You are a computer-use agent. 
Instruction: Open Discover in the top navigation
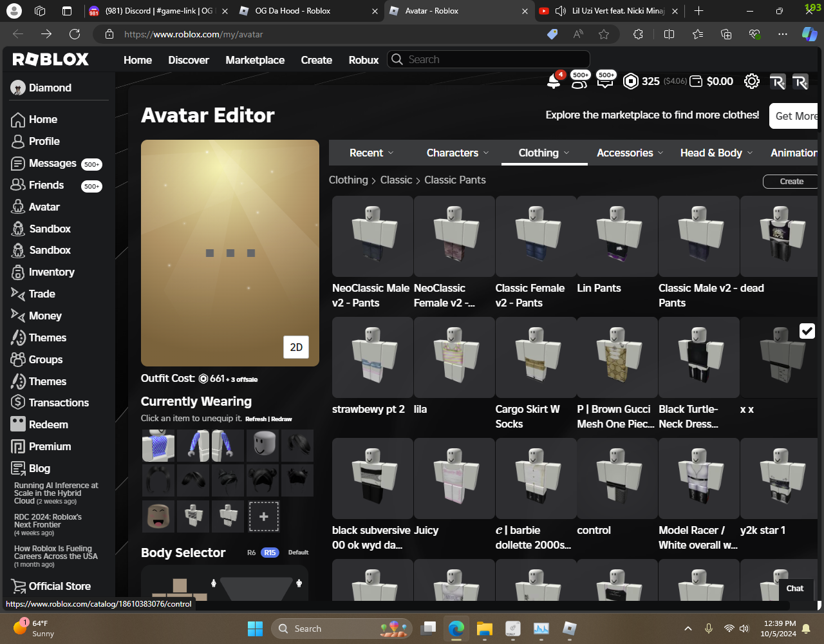pos(189,60)
